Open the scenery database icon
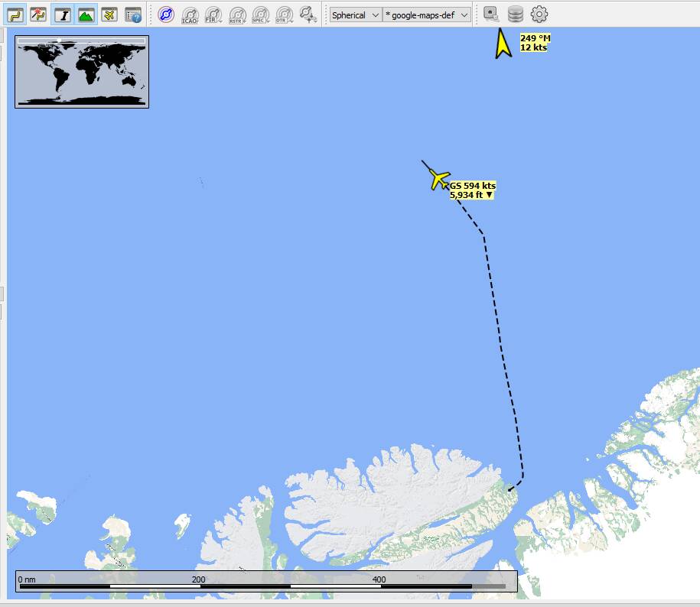The image size is (700, 607). (515, 15)
